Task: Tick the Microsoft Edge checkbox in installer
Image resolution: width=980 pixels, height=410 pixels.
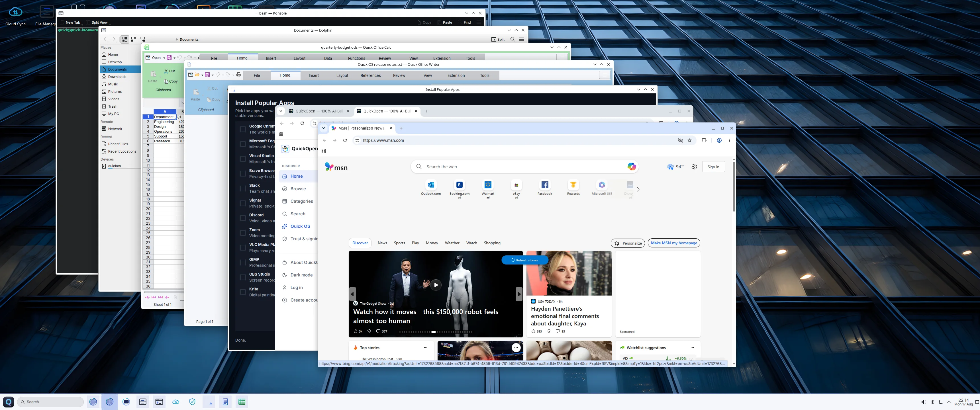Action: 243,144
